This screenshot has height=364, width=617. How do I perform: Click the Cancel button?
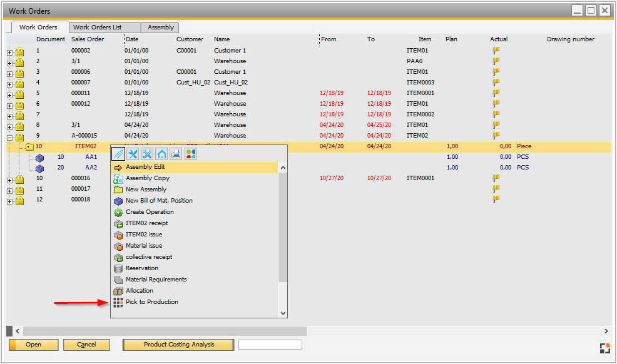tap(86, 345)
